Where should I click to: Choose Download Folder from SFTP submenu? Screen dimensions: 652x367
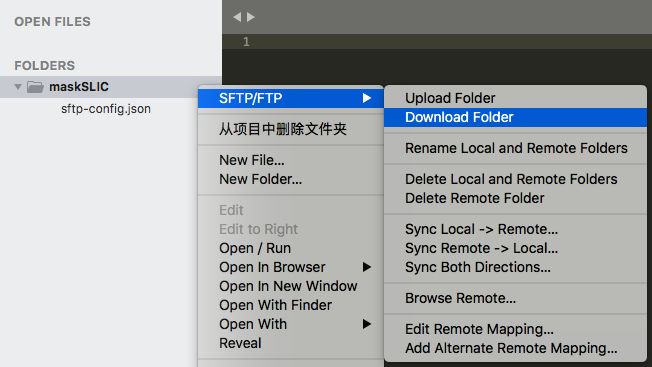(515, 117)
